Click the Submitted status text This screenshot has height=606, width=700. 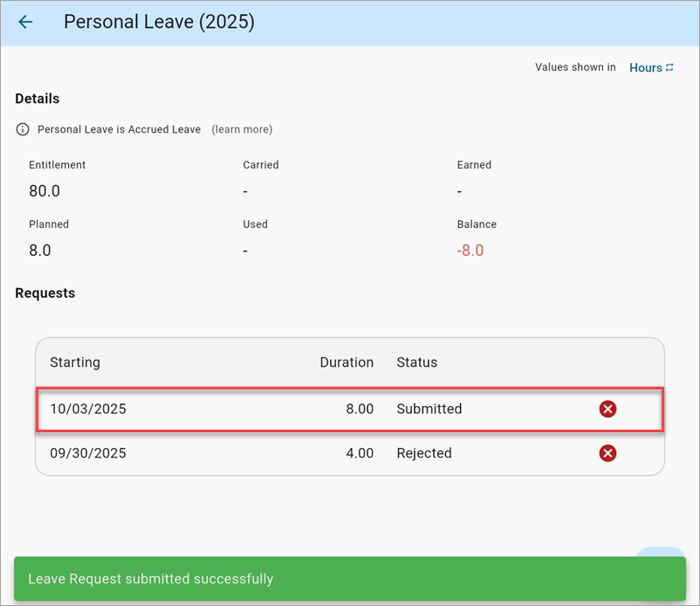[x=429, y=409]
